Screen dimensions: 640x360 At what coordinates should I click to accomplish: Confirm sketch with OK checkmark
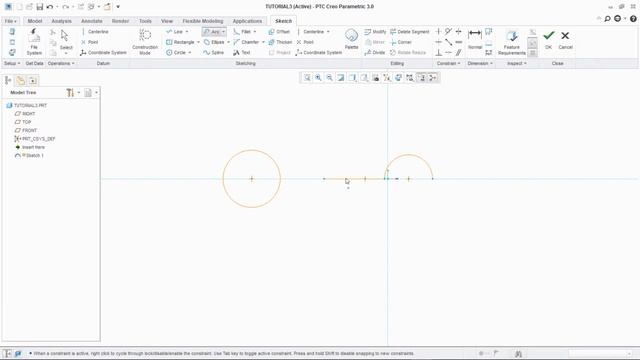[x=549, y=40]
